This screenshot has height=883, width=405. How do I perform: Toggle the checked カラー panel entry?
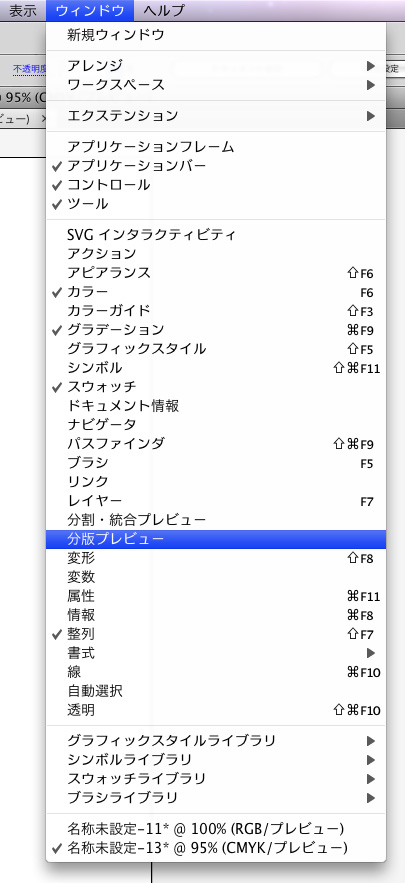pos(216,292)
